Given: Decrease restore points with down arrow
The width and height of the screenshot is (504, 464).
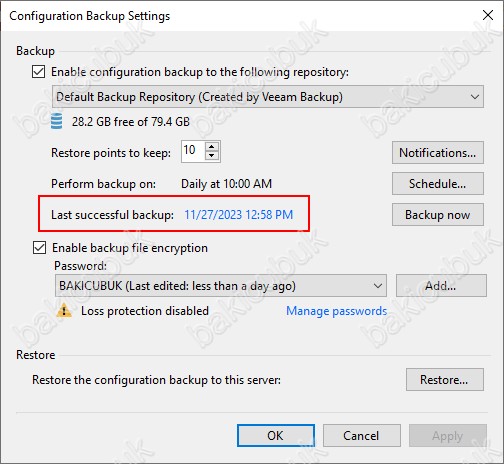Looking at the screenshot, I should coord(212,156).
